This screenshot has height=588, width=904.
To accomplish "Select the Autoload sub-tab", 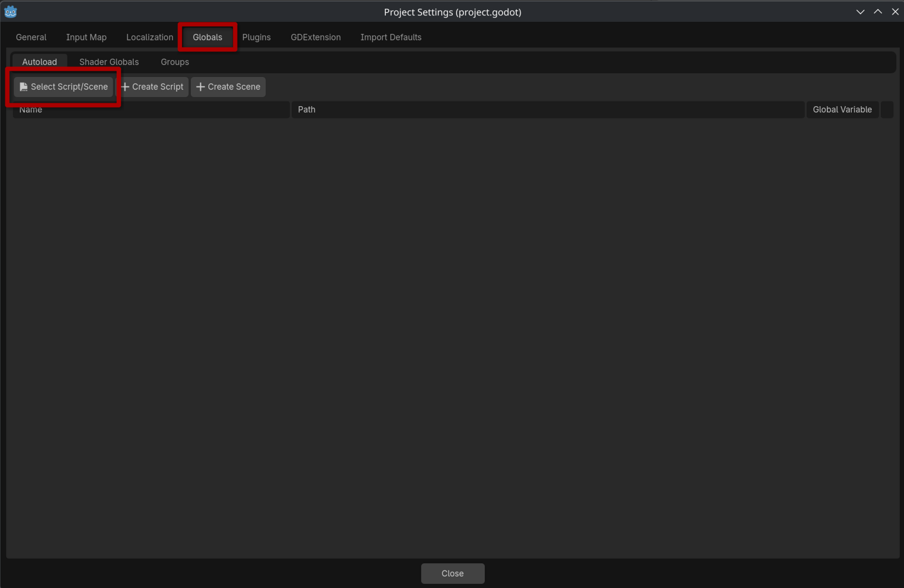I will click(x=40, y=62).
